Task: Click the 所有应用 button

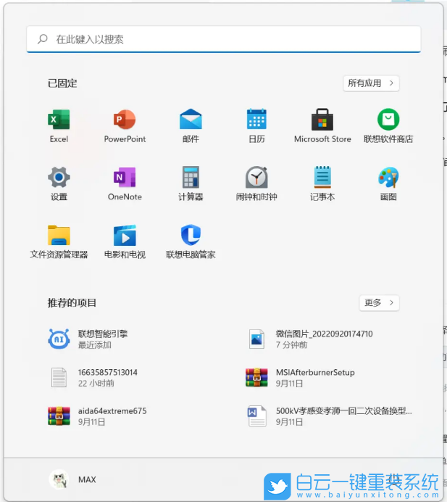Action: [x=371, y=83]
